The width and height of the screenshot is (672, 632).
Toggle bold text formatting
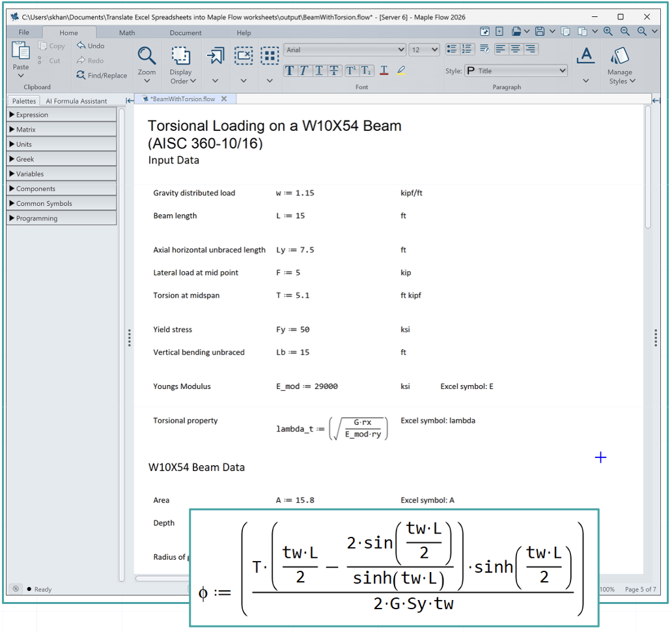pyautogui.click(x=290, y=70)
